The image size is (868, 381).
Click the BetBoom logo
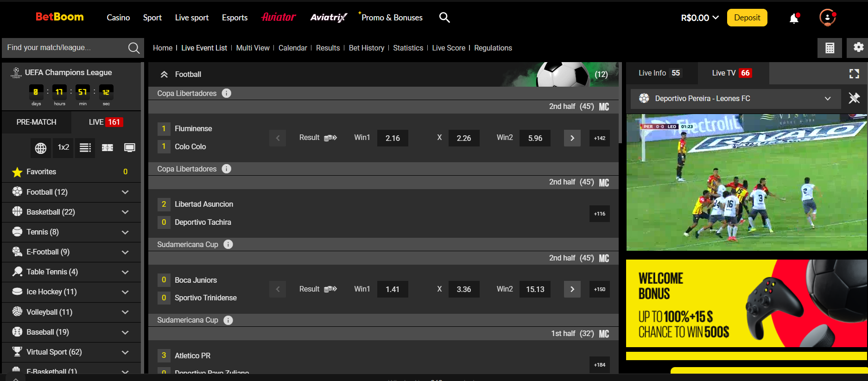pyautogui.click(x=60, y=17)
